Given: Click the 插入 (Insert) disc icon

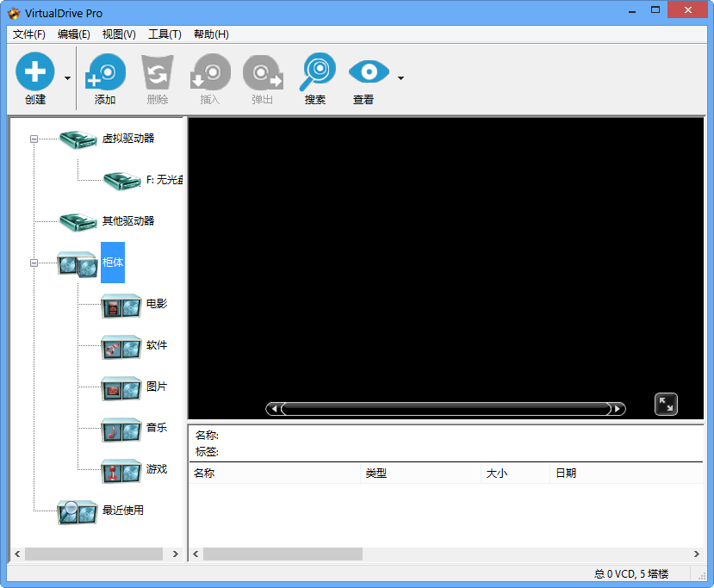Looking at the screenshot, I should [209, 71].
